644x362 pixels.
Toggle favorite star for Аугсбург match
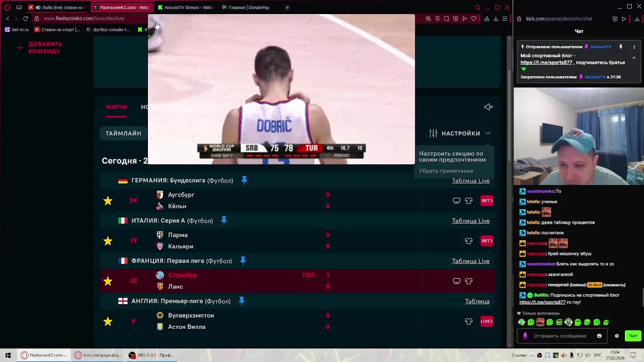coord(108,201)
